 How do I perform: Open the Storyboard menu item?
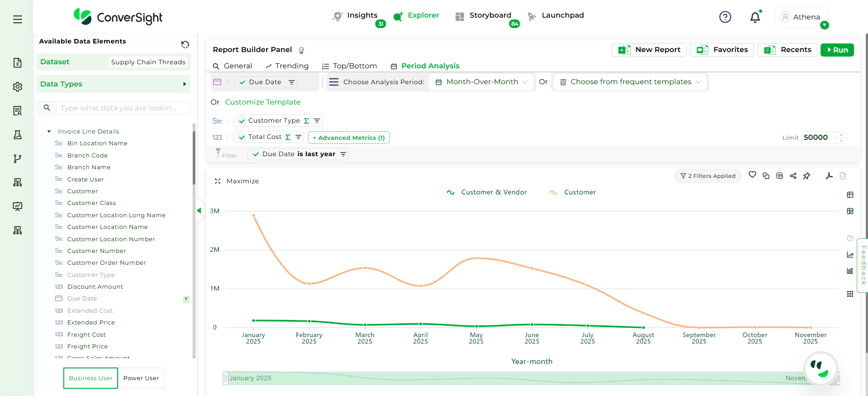(x=489, y=15)
